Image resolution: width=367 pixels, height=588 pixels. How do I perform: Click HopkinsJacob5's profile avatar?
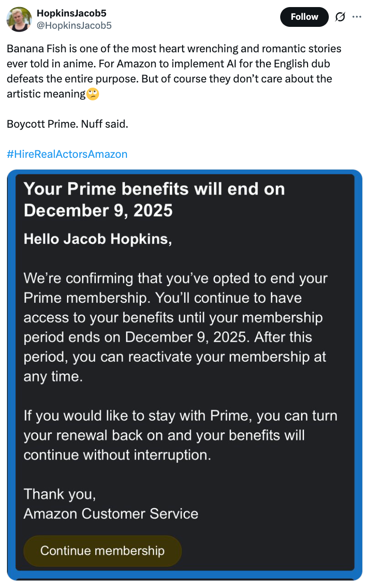coord(19,19)
